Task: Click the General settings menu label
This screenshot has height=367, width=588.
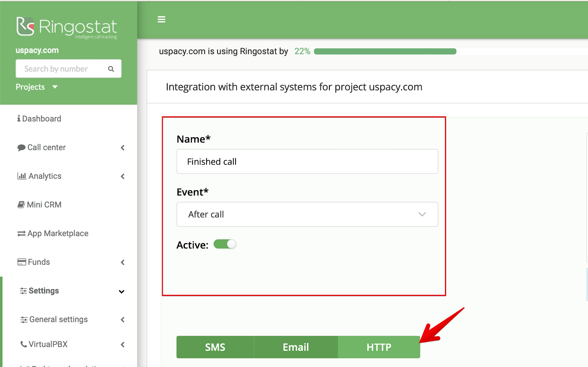Action: pos(58,319)
